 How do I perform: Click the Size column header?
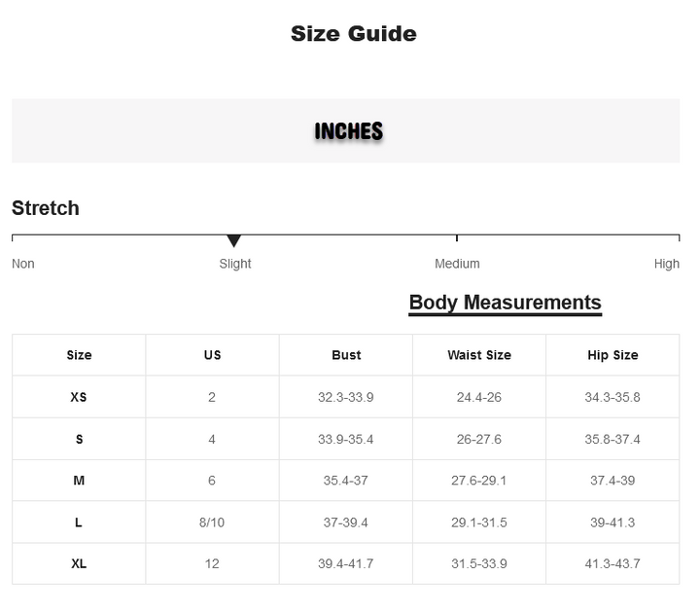coord(79,355)
